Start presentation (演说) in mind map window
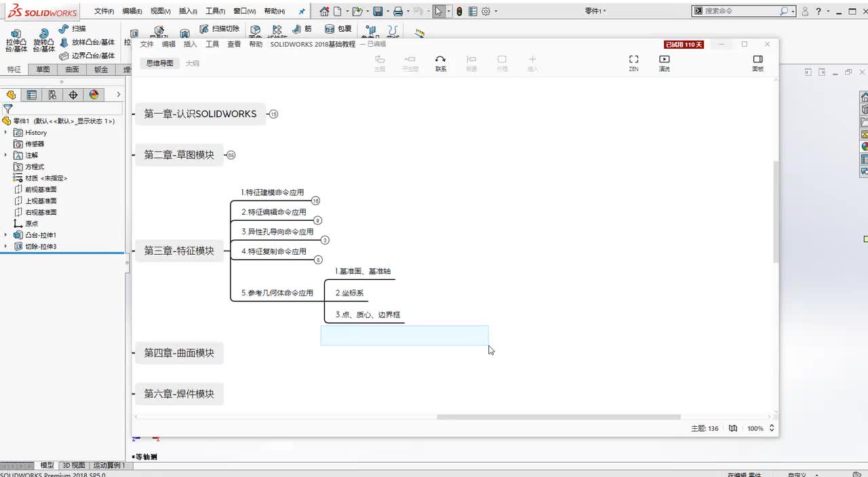 coord(664,64)
